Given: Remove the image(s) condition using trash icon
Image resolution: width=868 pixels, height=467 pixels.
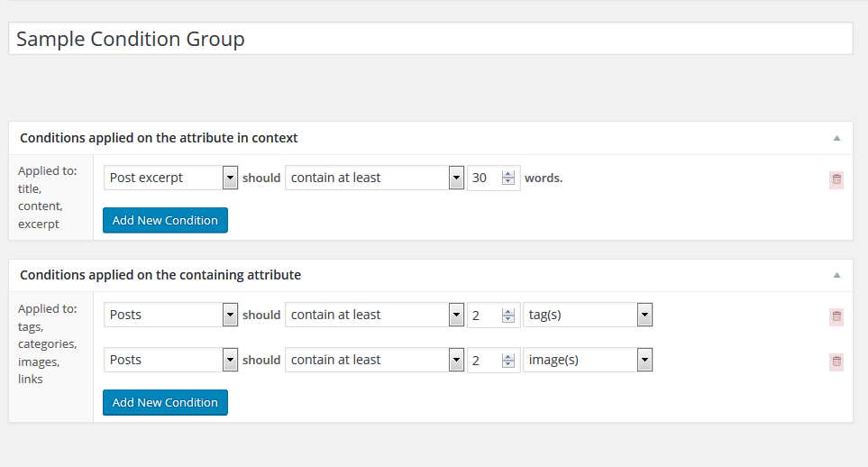Looking at the screenshot, I should 836,362.
